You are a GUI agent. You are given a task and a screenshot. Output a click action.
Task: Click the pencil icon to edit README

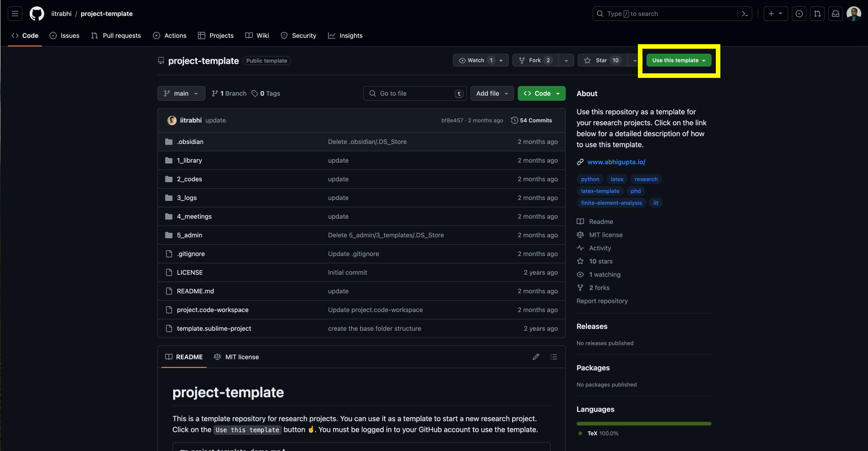tap(536, 357)
